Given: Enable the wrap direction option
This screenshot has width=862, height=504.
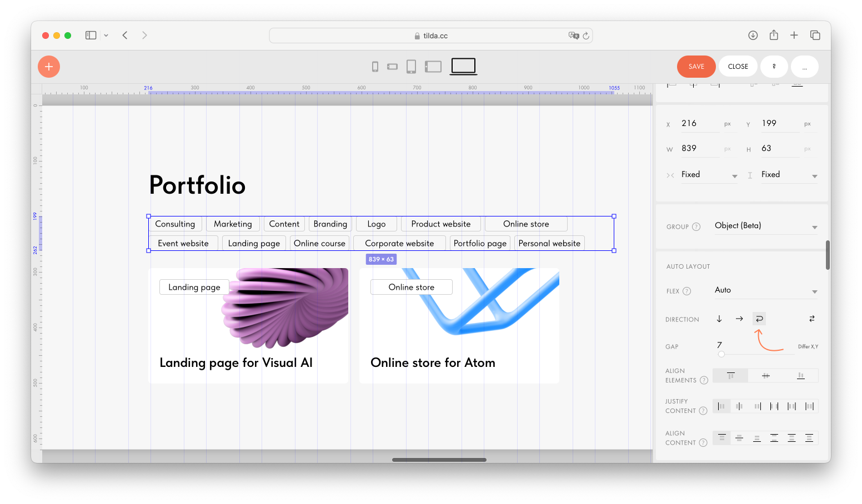Looking at the screenshot, I should point(759,319).
